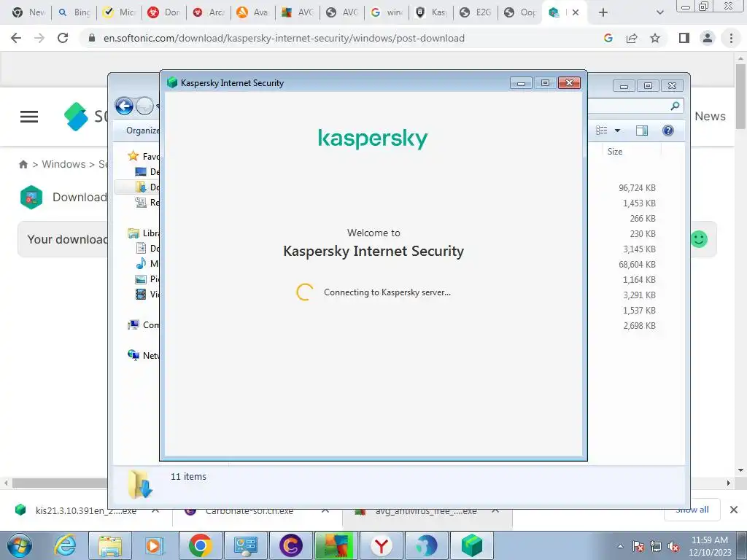Open Yandex browser taskbar icon

pyautogui.click(x=381, y=545)
